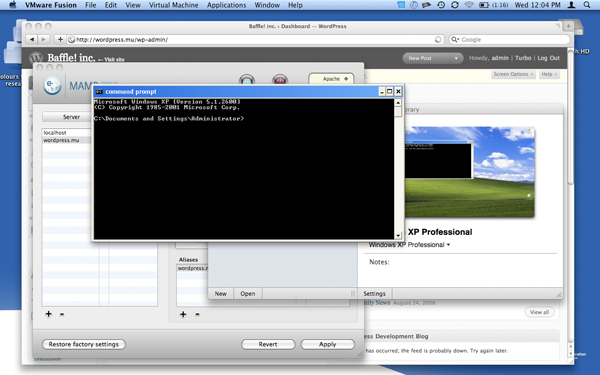Add a host with the plus button
This screenshot has height=375, width=600.
click(x=49, y=314)
